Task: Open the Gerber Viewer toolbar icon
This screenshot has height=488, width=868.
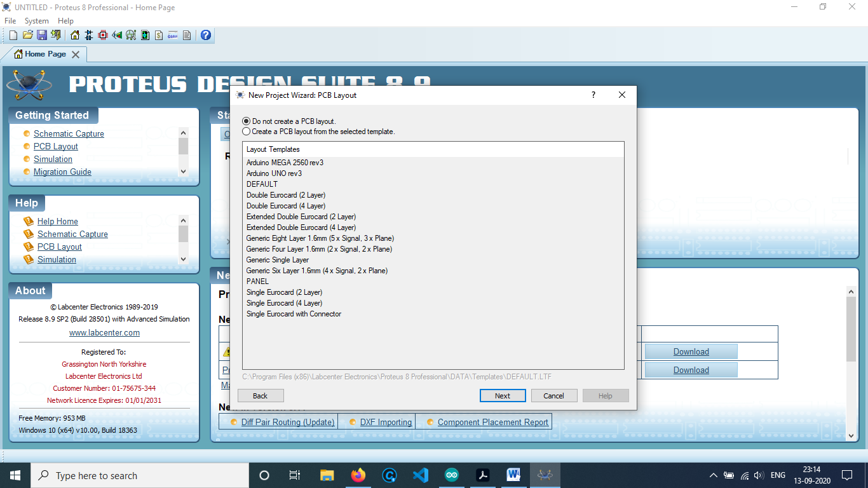Action: (131, 35)
